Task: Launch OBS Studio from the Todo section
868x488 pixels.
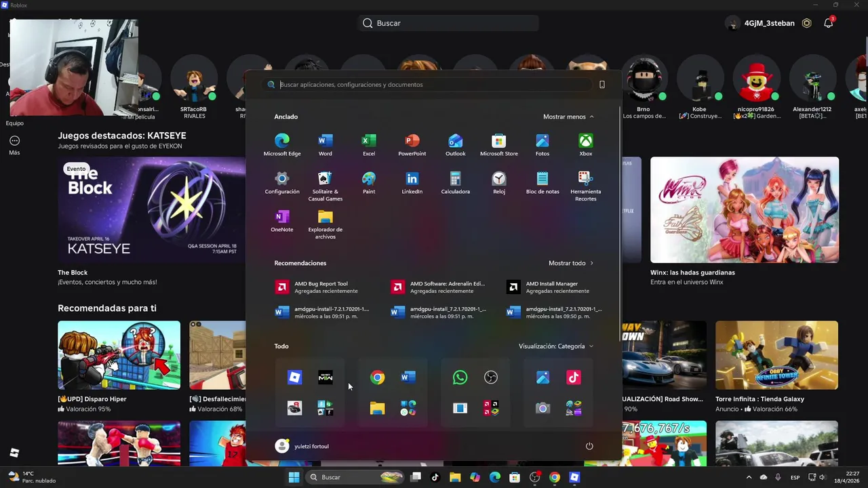Action: [x=491, y=378]
